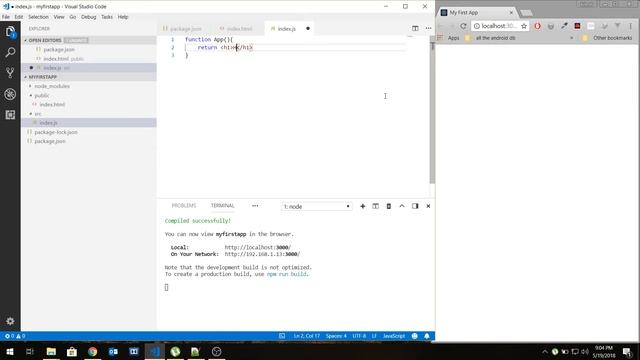Image resolution: width=640 pixels, height=360 pixels.
Task: Collapse the public folder
Action: point(42,95)
